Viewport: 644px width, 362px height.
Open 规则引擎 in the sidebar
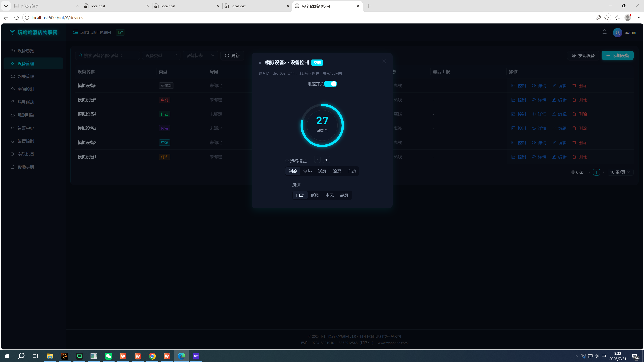(34, 115)
